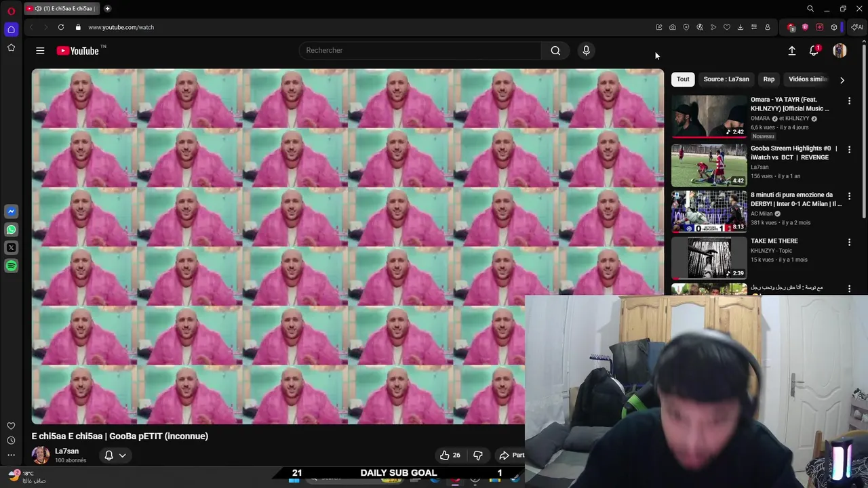868x488 pixels.
Task: Open the browser downloads icon
Action: [740, 27]
